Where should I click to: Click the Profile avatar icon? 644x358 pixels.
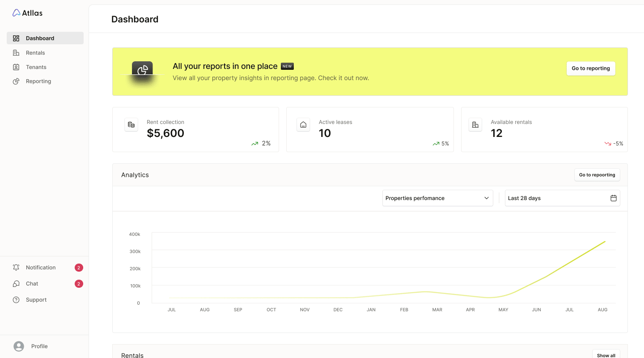(x=19, y=346)
